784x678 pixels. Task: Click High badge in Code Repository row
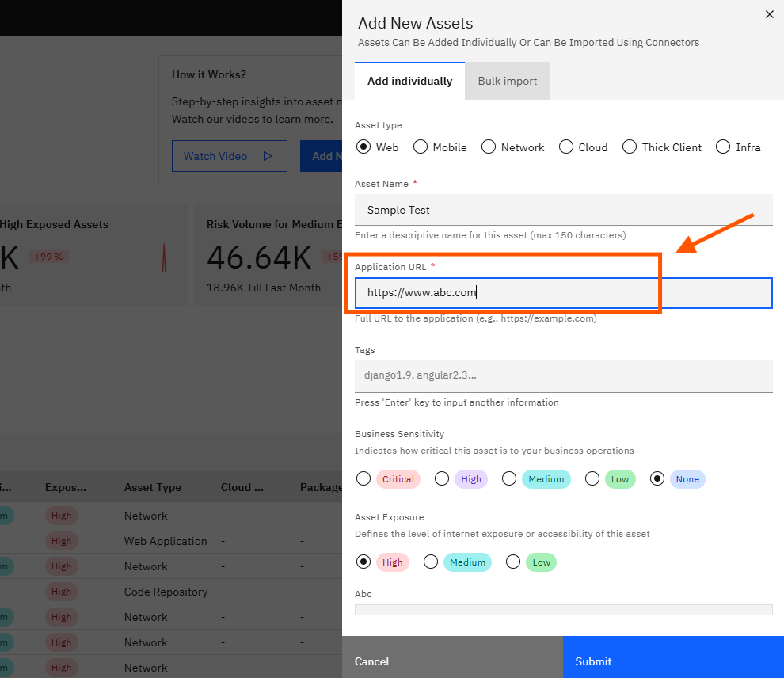[62, 592]
